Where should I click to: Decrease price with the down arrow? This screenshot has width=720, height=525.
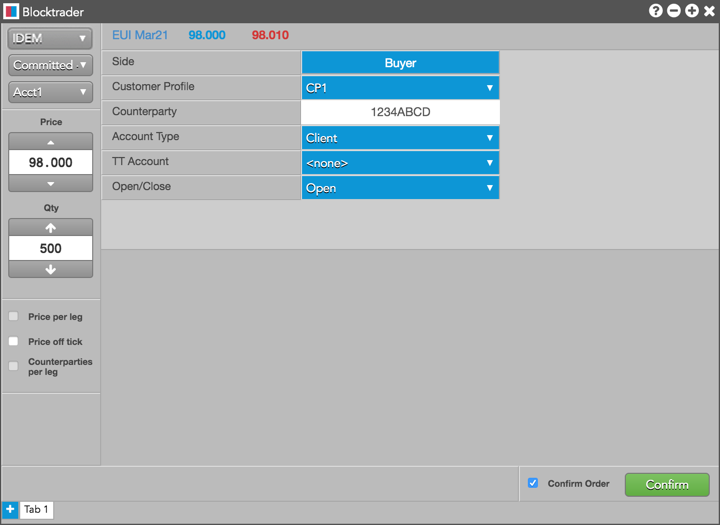click(x=51, y=183)
